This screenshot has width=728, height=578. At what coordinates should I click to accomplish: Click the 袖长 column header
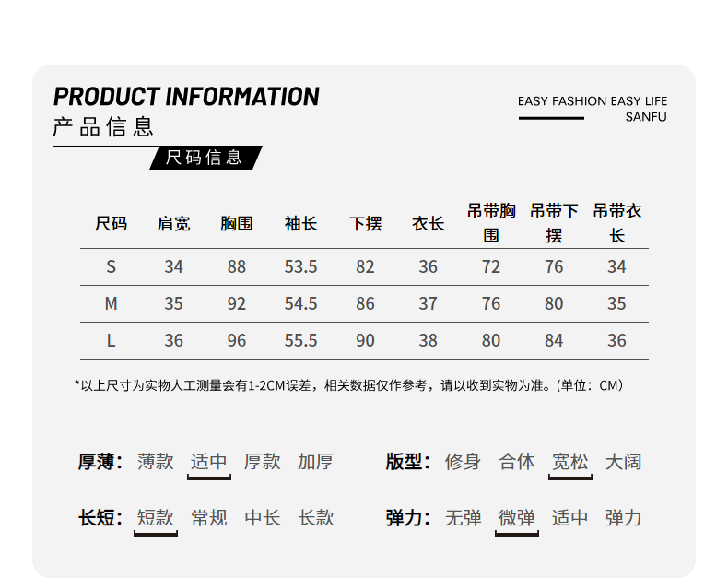[x=300, y=224]
